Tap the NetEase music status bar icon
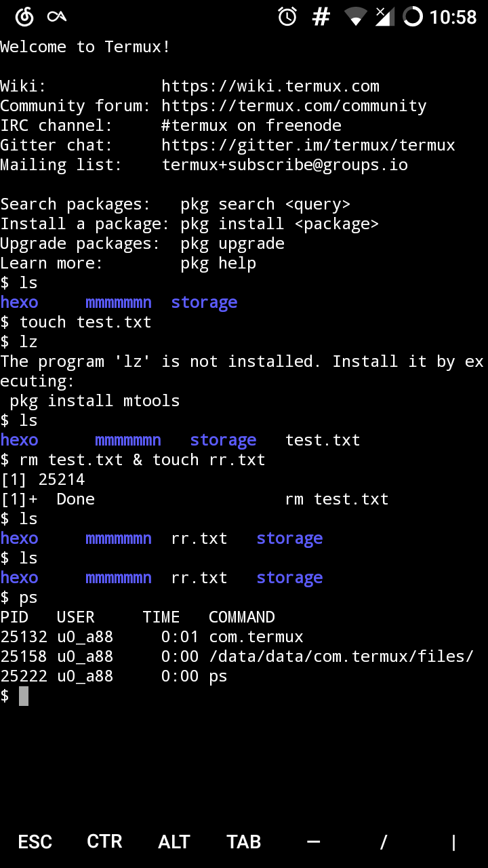This screenshot has width=488, height=868. (24, 17)
